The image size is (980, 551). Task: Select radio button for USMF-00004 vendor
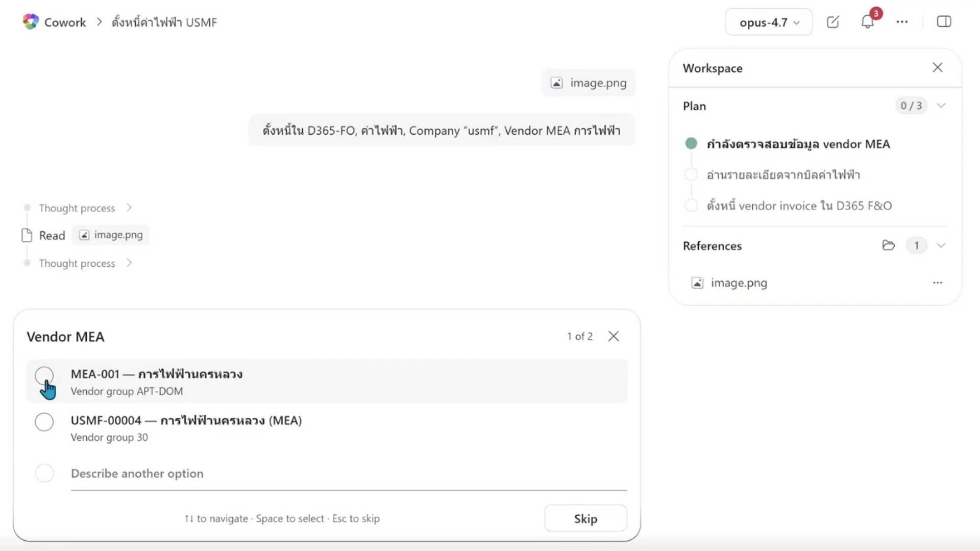(x=44, y=422)
